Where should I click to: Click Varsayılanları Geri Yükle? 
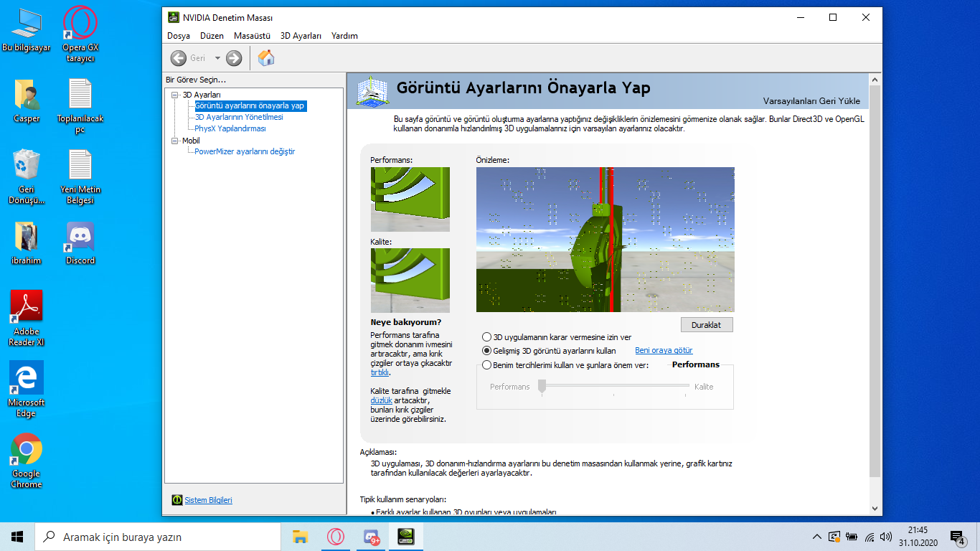[x=811, y=101]
